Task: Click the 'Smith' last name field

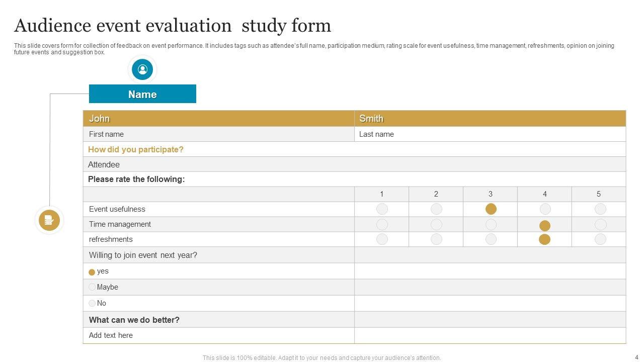Action: pyautogui.click(x=490, y=119)
